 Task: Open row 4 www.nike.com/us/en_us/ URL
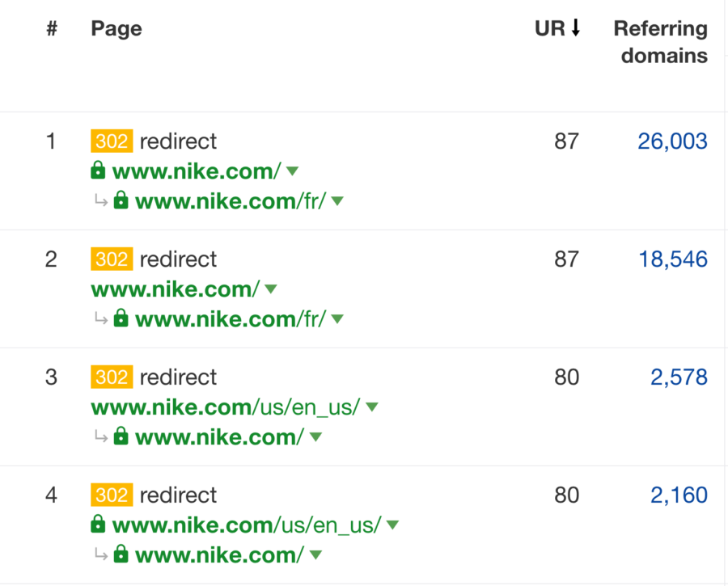coord(247,525)
